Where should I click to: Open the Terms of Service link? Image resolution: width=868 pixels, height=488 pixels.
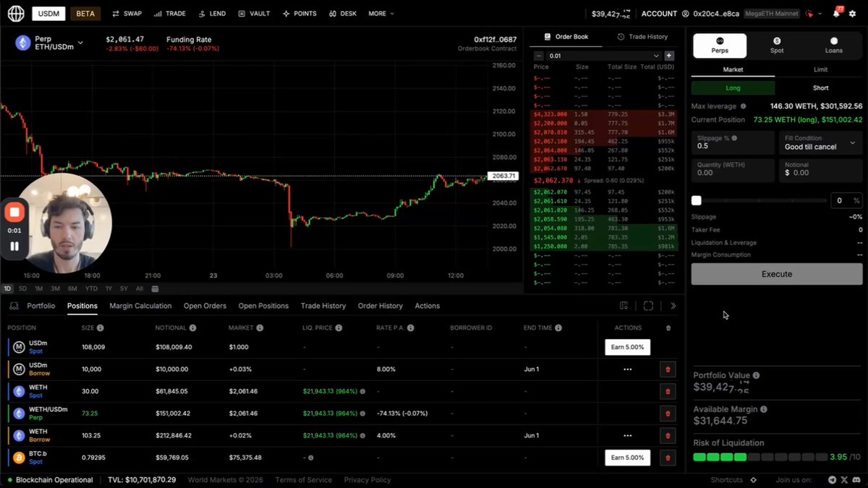pos(303,480)
